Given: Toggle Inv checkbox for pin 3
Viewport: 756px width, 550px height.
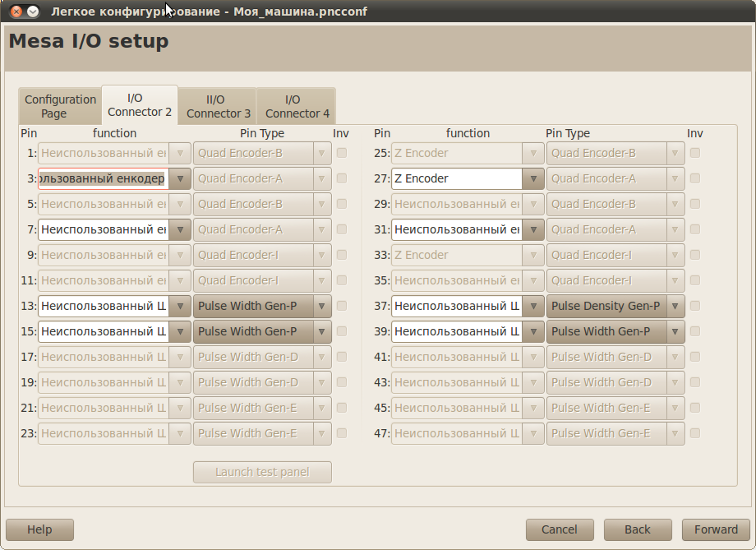Looking at the screenshot, I should (342, 178).
